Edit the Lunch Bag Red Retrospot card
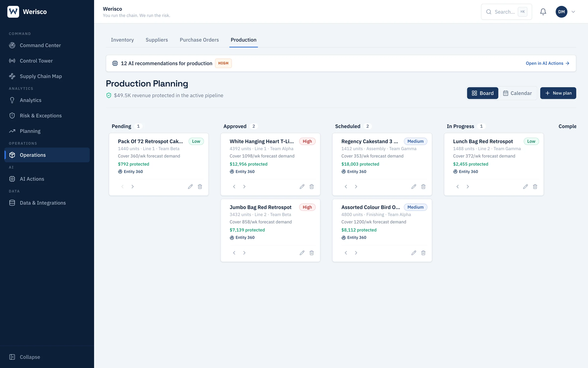Screen dimensions: 588x368 (x=526, y=187)
